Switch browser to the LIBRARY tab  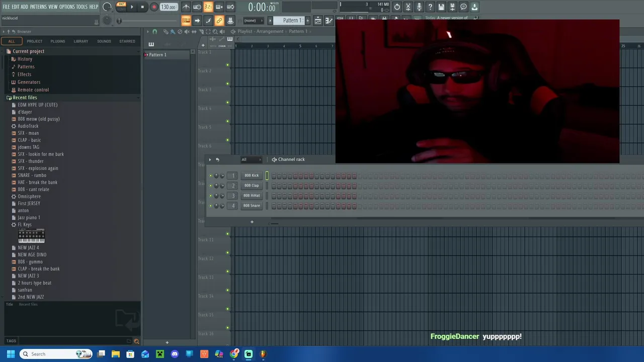(x=80, y=41)
